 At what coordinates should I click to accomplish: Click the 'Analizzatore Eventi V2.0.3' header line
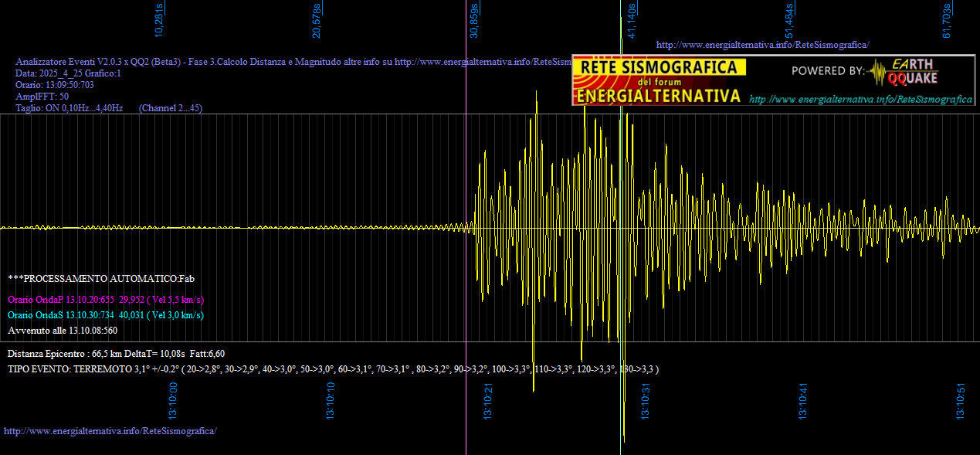[x=293, y=62]
